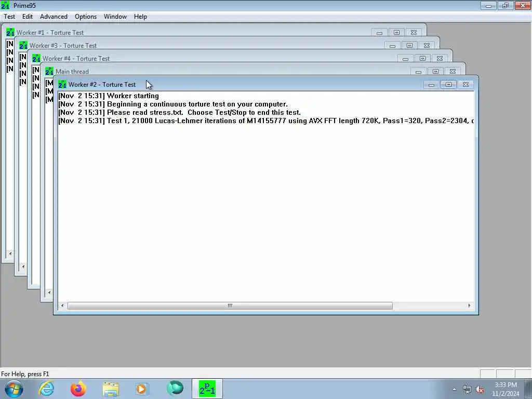Screen dimensions: 532x399
Task: Click the muted volume tray icon
Action: [x=480, y=390]
